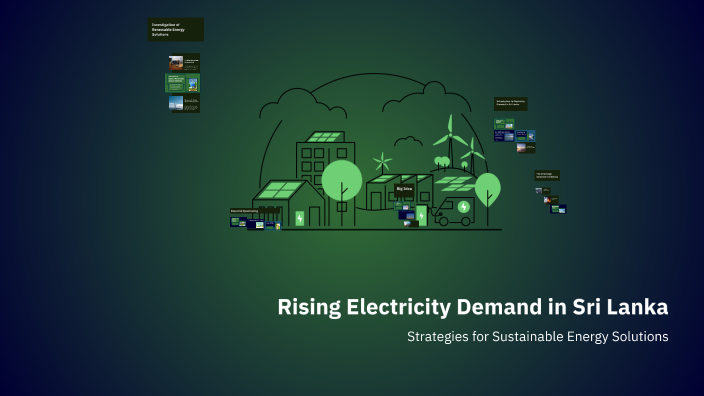Screen dimensions: 704x396
Task: Open the last dark blue slide in challenge topic
Action: click(558, 209)
